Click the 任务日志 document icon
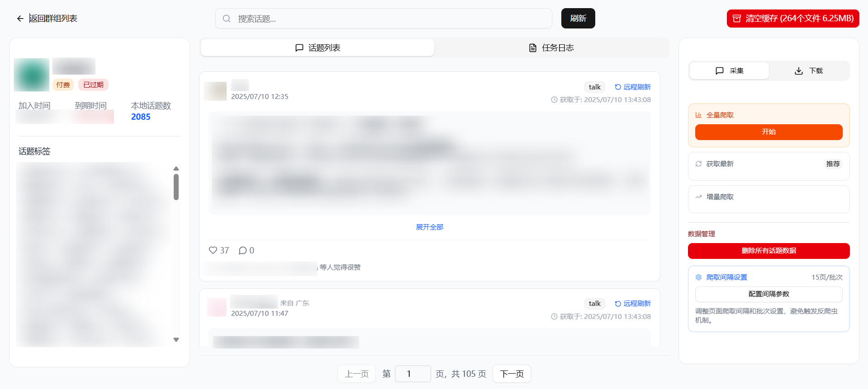 click(533, 48)
